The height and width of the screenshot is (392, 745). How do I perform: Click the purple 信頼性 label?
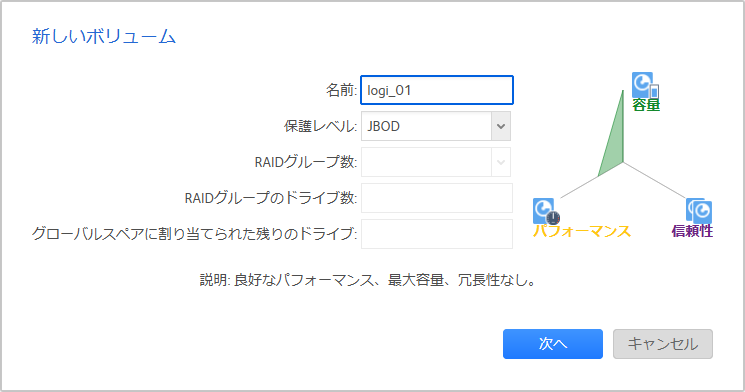[x=692, y=231]
